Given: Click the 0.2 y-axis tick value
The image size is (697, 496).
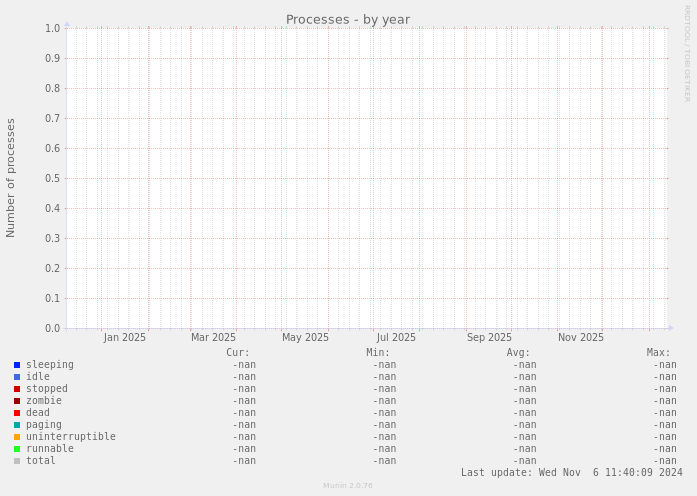Looking at the screenshot, I should [52, 268].
